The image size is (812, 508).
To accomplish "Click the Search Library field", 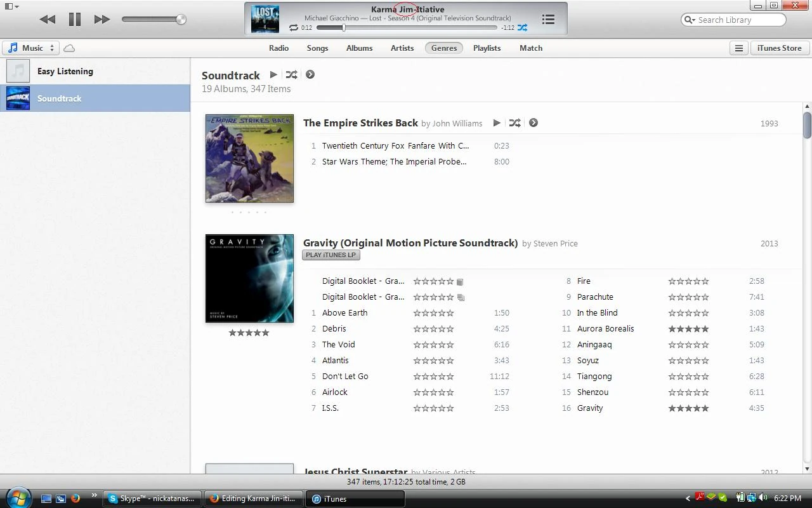I will coord(733,20).
